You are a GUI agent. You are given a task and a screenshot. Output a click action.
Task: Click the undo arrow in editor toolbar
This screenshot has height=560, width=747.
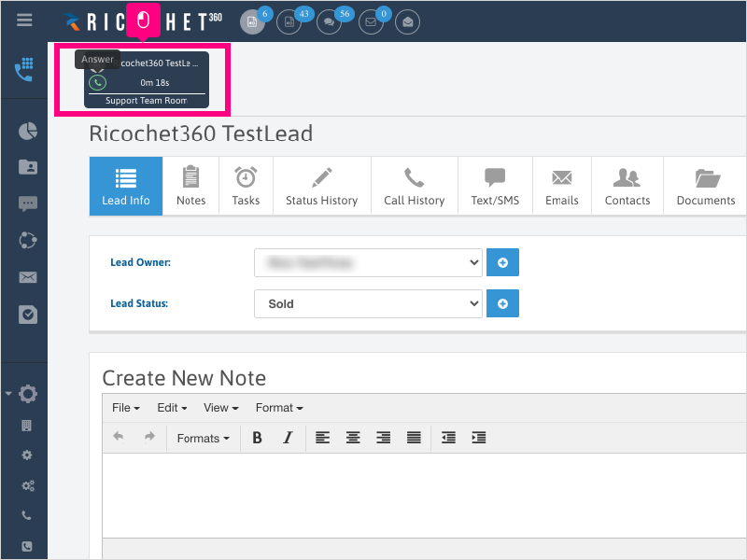[x=119, y=437]
